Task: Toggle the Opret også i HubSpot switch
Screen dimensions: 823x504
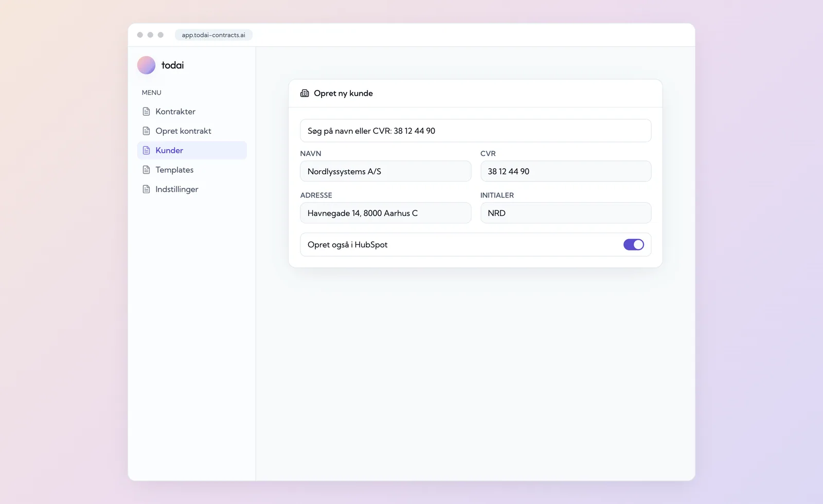Action: click(634, 245)
